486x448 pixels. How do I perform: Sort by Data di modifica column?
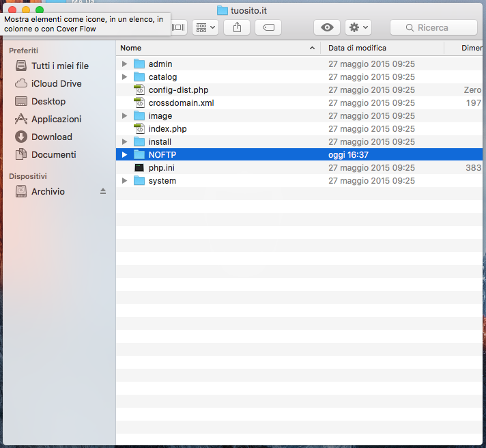point(382,48)
